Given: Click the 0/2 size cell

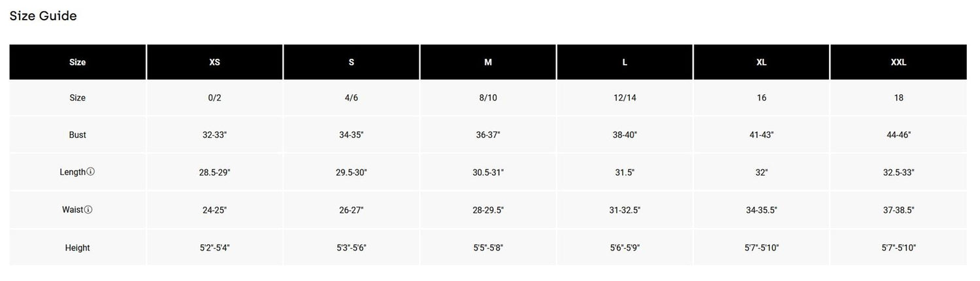Looking at the screenshot, I should pos(214,97).
